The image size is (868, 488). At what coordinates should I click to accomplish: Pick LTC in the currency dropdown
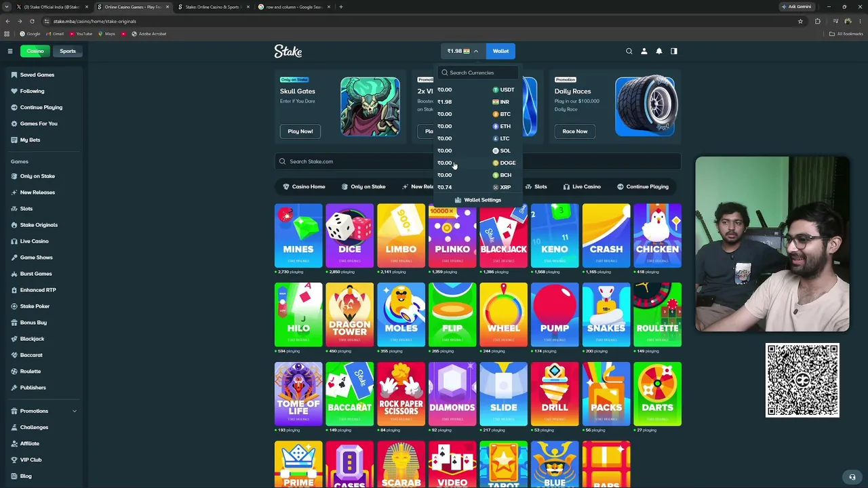[x=478, y=138]
